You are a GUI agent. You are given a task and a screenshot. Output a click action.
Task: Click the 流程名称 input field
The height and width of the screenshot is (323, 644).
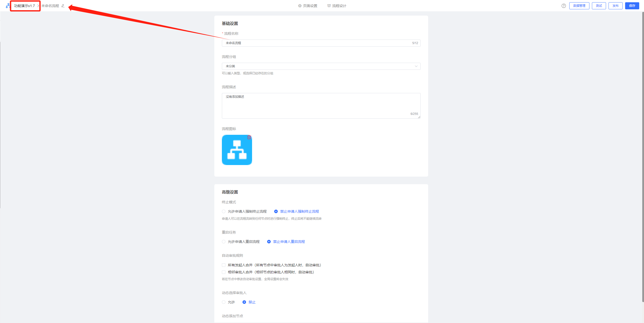coord(317,43)
